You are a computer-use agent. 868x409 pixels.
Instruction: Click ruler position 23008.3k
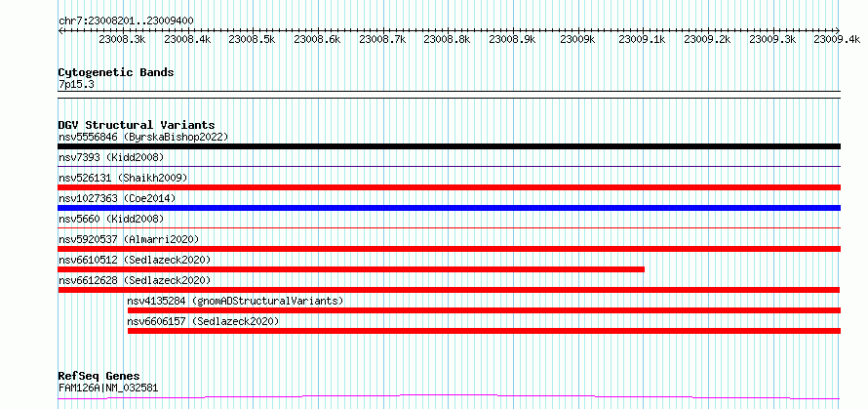tap(122, 39)
